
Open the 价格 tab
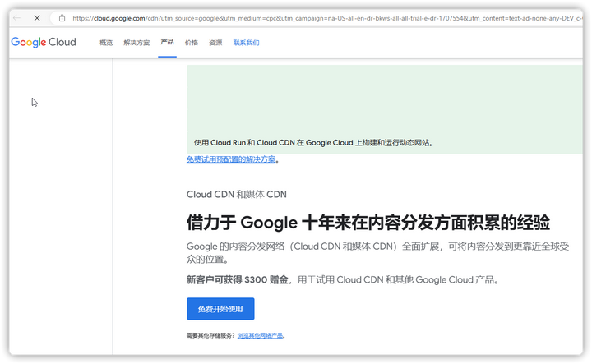(192, 43)
